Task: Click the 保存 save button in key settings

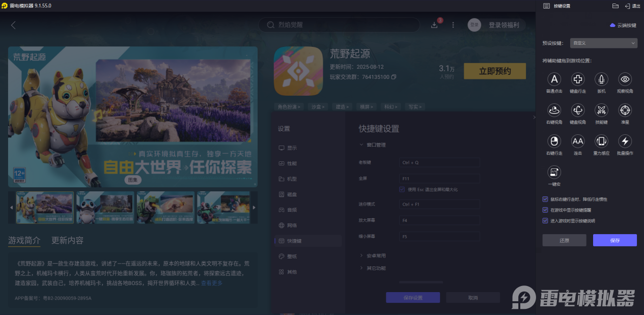Action: click(x=614, y=239)
